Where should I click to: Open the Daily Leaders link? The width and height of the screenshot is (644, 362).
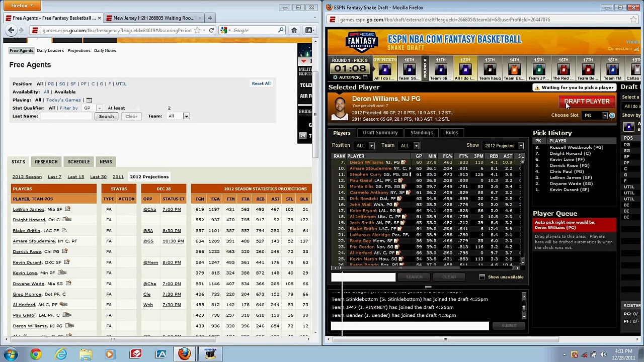tap(50, 50)
